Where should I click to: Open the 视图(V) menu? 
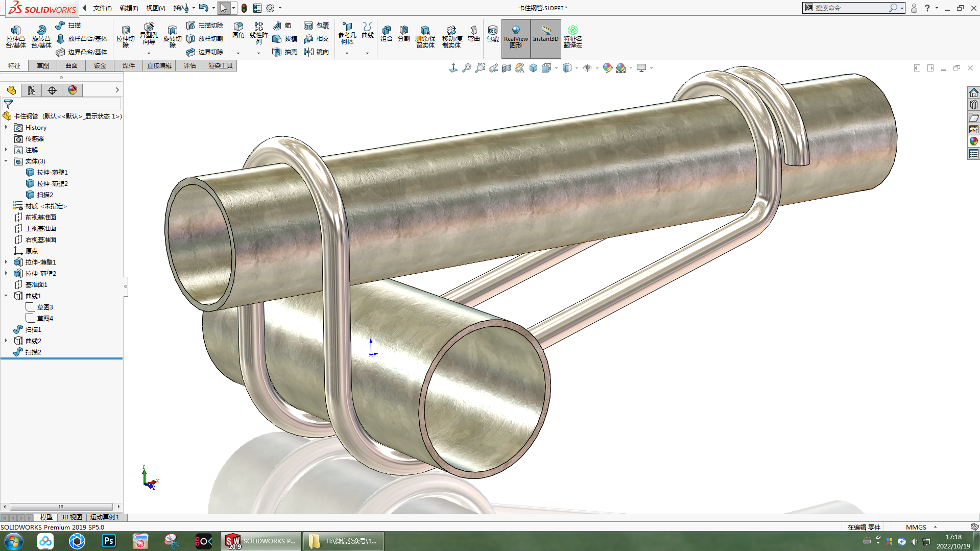click(156, 8)
